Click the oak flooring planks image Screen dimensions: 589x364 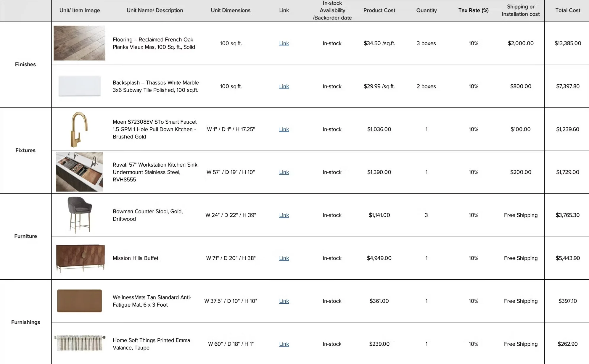click(79, 43)
